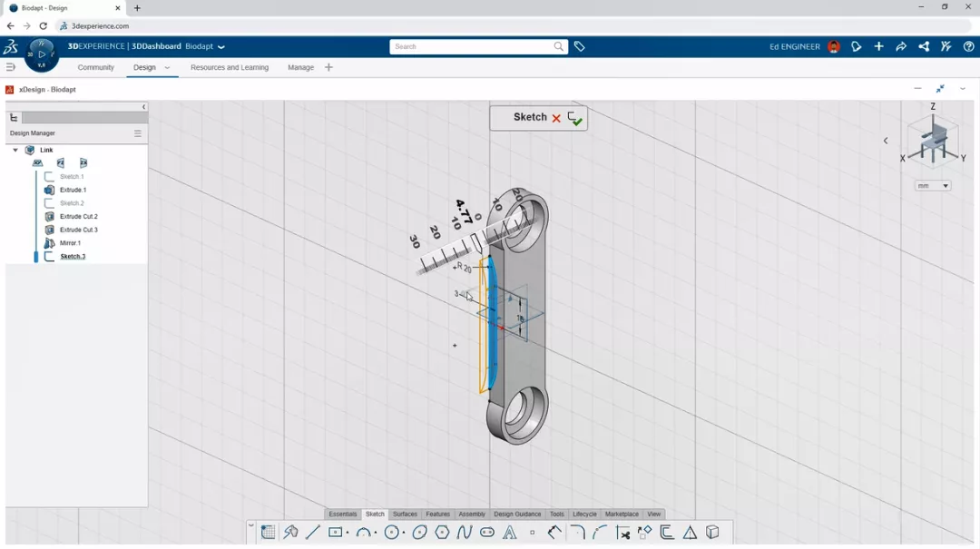This screenshot has width=980, height=549.
Task: Open the notifications bell icon
Action: point(856,46)
